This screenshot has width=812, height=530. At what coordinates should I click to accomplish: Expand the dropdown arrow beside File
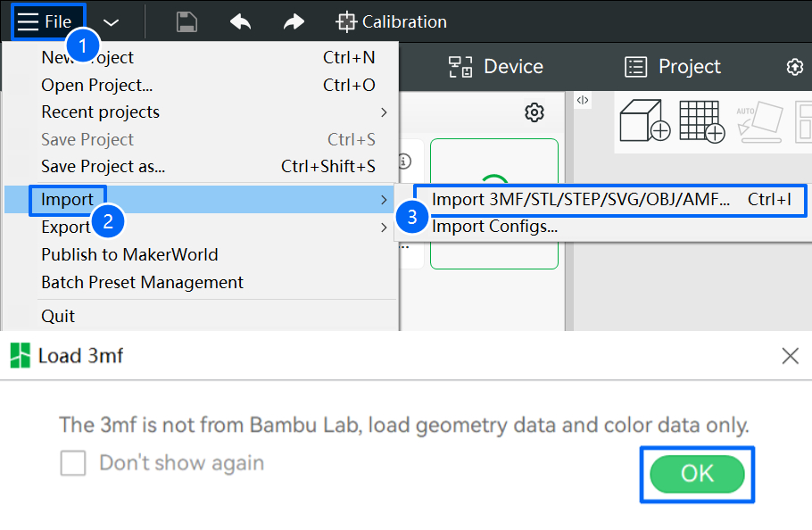click(111, 22)
